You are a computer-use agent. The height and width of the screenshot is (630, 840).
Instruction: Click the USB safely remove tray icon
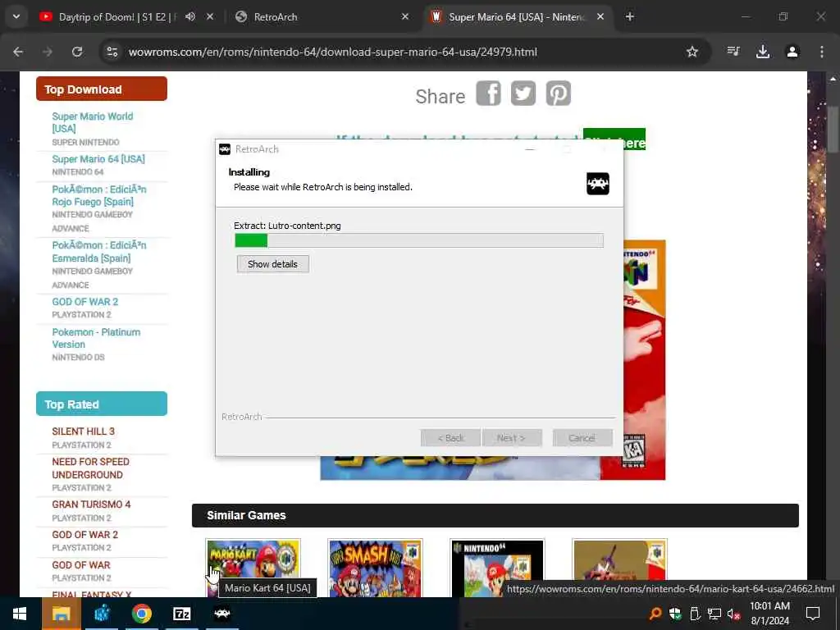(x=695, y=614)
